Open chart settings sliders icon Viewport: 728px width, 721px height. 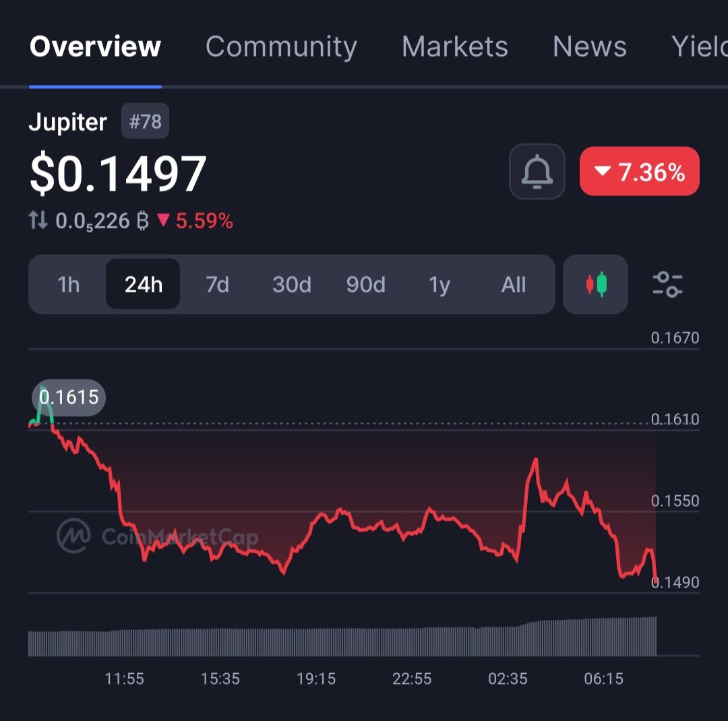667,284
